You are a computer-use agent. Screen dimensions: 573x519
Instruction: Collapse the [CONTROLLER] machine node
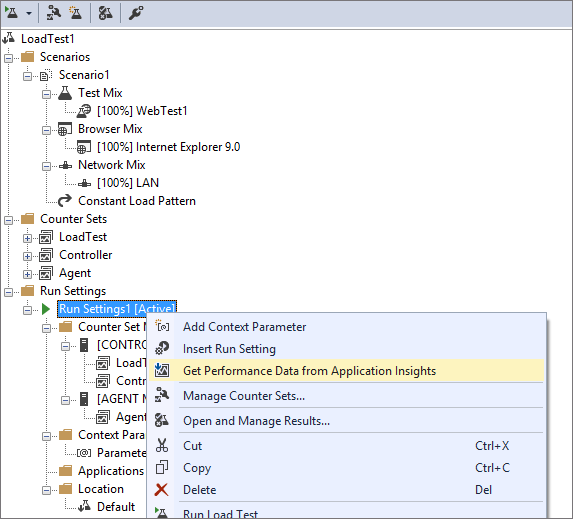pos(65,346)
